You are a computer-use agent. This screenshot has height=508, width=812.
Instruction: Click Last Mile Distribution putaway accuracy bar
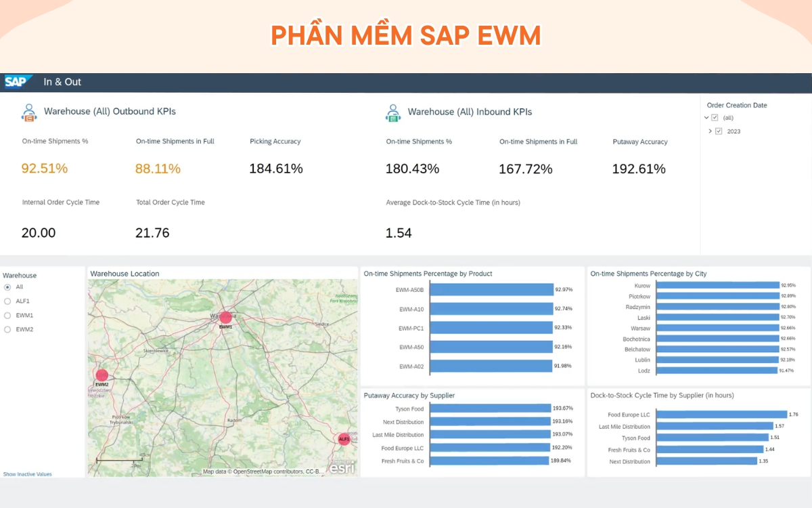[490, 435]
